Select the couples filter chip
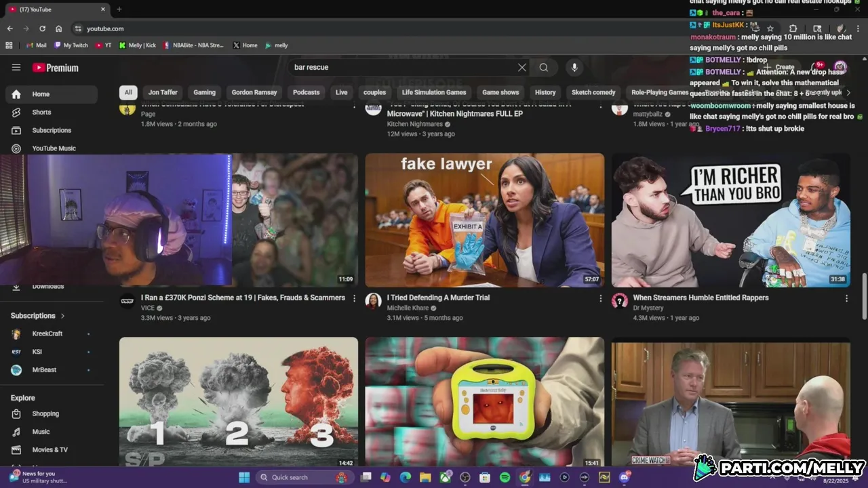This screenshot has width=868, height=488. (374, 93)
